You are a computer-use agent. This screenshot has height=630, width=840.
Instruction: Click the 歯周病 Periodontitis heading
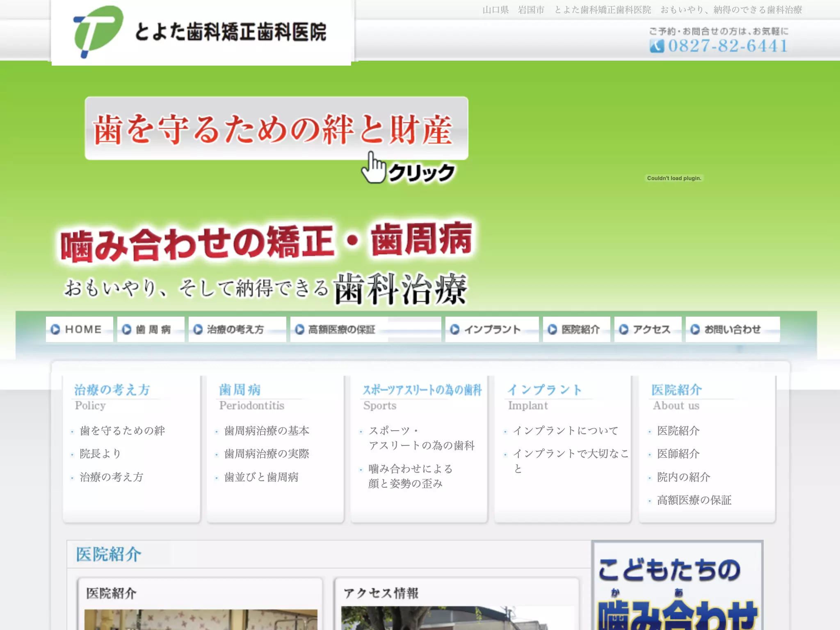click(x=251, y=397)
